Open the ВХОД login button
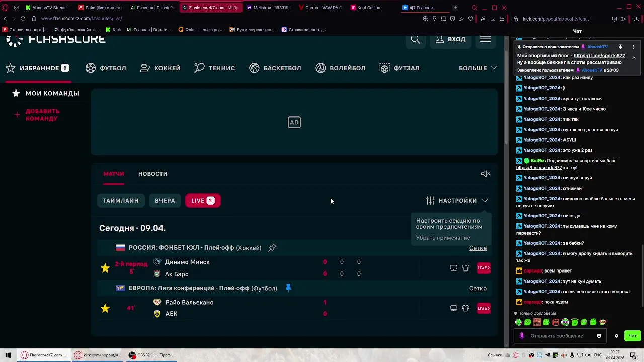The height and width of the screenshot is (362, 644). tap(450, 39)
